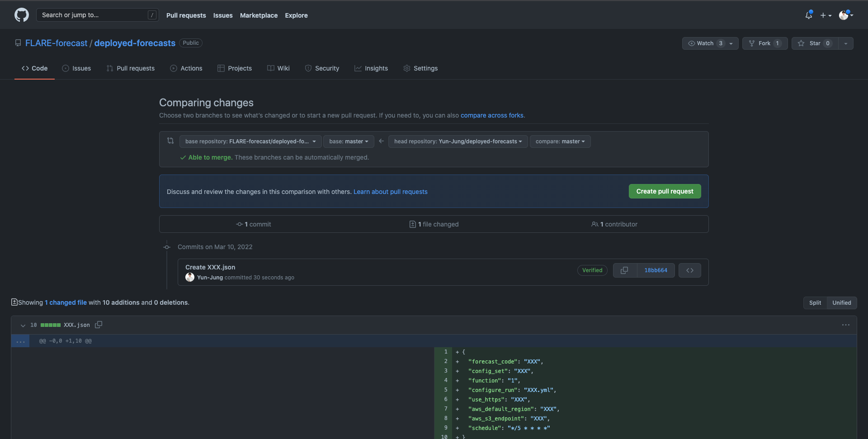This screenshot has height=439, width=868.
Task: Open Explore from top navigation
Action: [x=297, y=15]
